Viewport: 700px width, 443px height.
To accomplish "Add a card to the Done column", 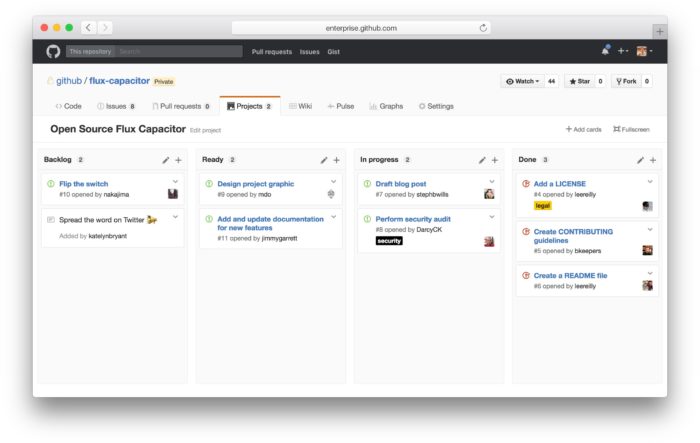I will (x=653, y=160).
